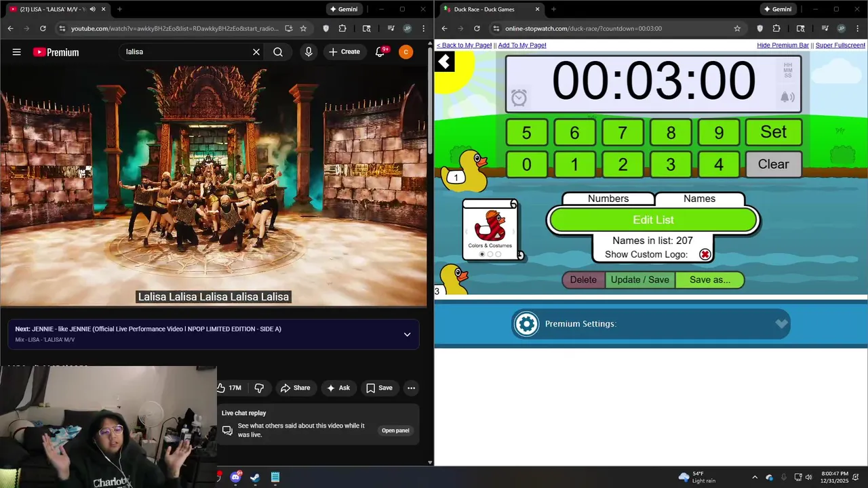The image size is (868, 488).
Task: Delete the saved name list
Action: tap(583, 280)
